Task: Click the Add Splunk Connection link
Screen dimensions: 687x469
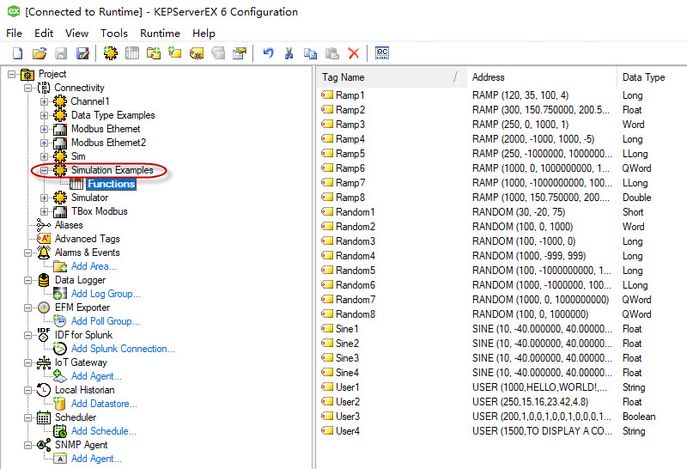Action: (123, 348)
